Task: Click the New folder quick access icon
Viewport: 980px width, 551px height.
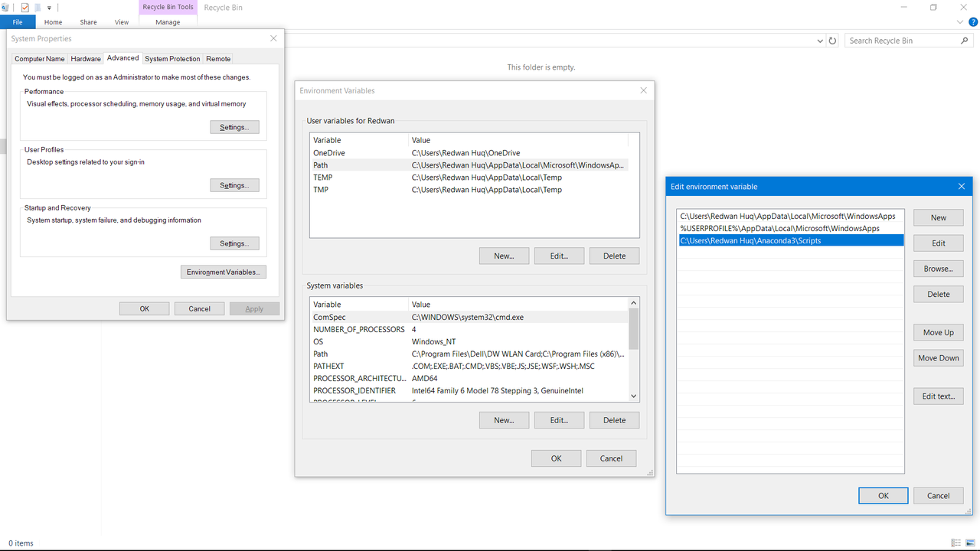Action: [38, 7]
